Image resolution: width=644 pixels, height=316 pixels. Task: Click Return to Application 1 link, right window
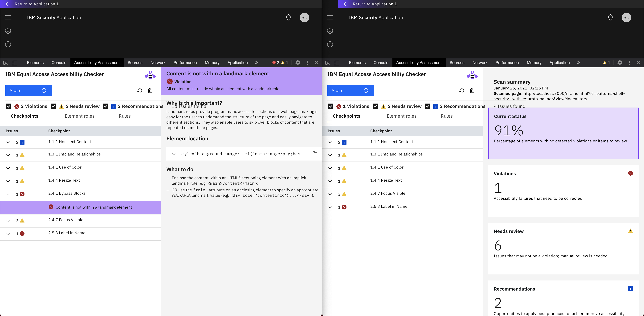click(374, 4)
